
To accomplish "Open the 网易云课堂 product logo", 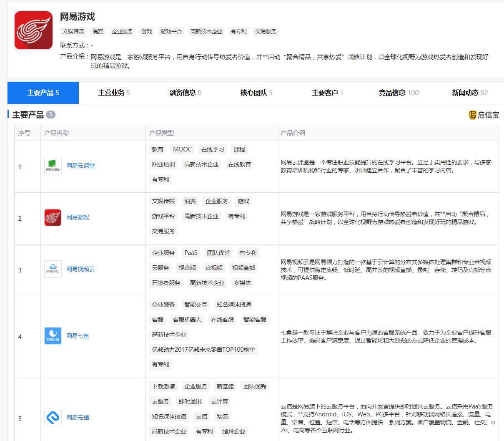I will [x=53, y=166].
